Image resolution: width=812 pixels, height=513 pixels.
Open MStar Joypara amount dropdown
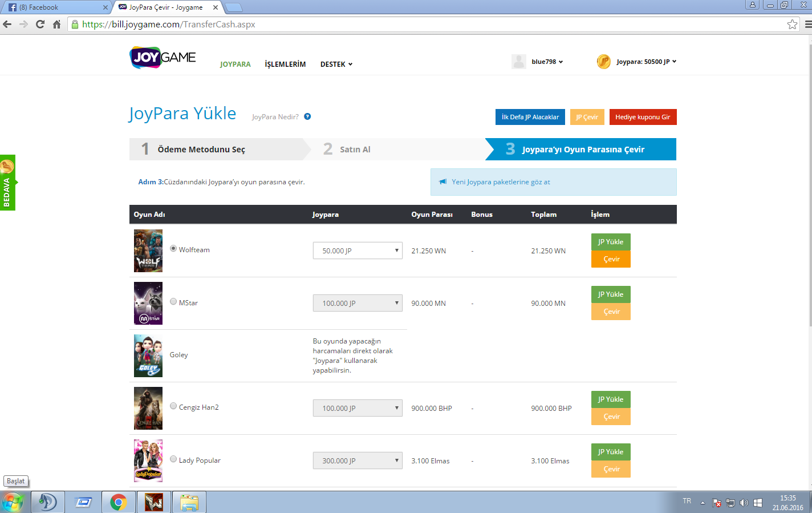(358, 303)
